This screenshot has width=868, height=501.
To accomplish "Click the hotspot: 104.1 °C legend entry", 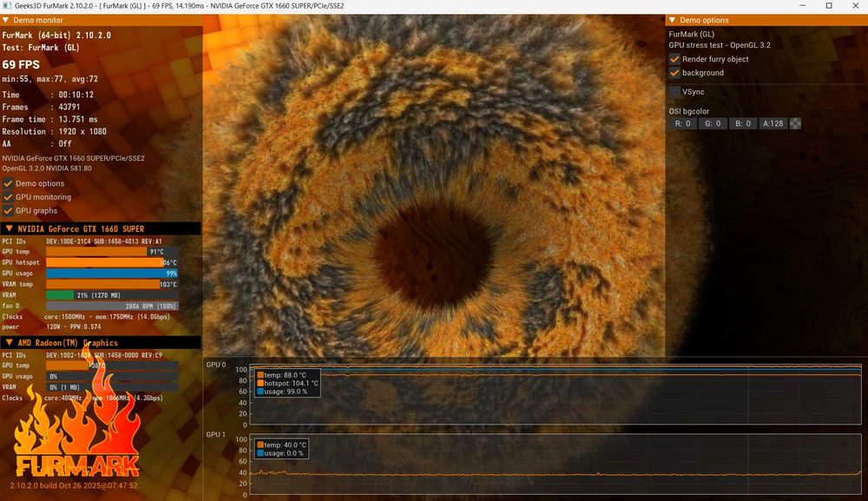I will click(288, 383).
